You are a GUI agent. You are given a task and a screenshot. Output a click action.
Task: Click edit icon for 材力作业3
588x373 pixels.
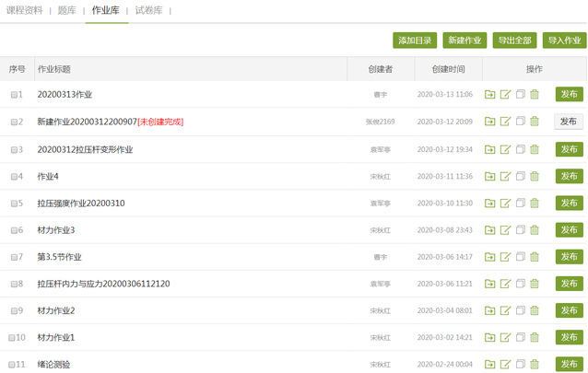tap(505, 230)
